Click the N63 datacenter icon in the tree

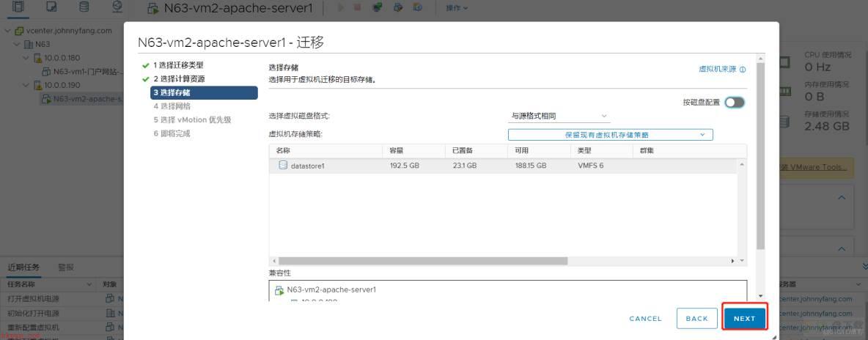(29, 44)
